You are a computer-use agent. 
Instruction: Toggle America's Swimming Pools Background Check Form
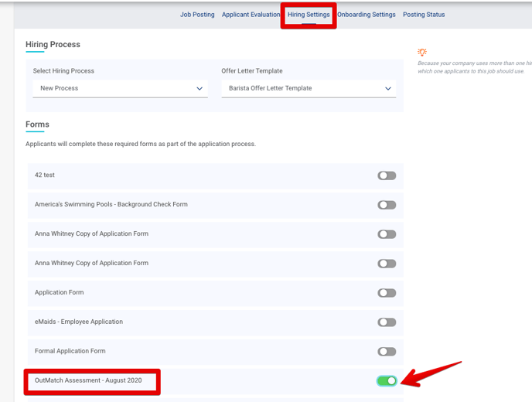[387, 205]
